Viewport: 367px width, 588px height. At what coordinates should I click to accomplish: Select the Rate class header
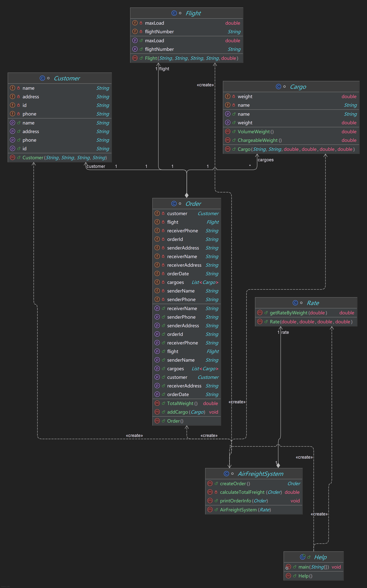(313, 303)
